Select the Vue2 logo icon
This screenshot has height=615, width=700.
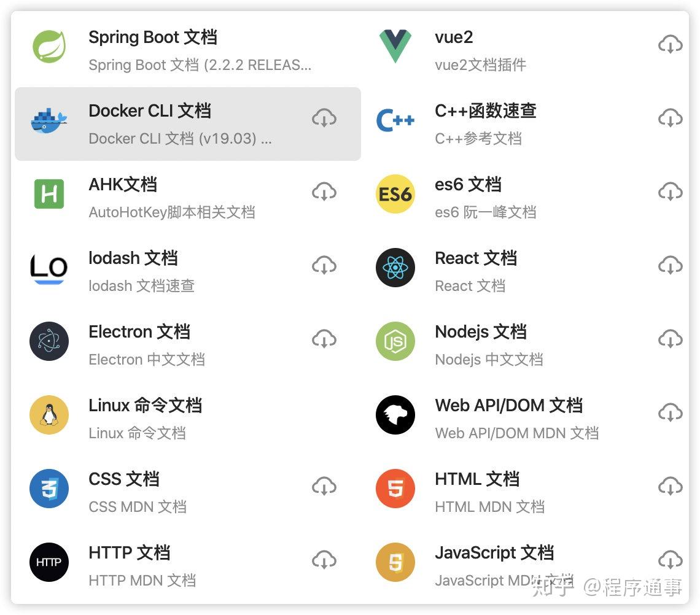(395, 46)
